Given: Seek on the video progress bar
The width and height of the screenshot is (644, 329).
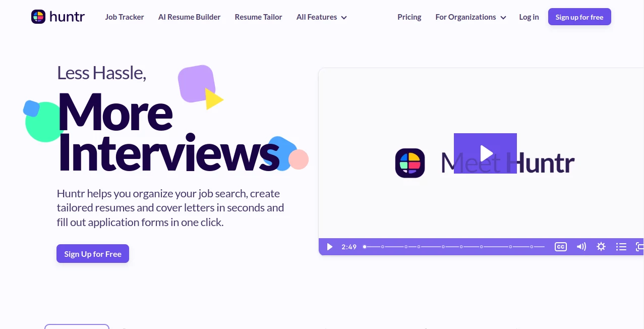Looking at the screenshot, I should tap(454, 247).
